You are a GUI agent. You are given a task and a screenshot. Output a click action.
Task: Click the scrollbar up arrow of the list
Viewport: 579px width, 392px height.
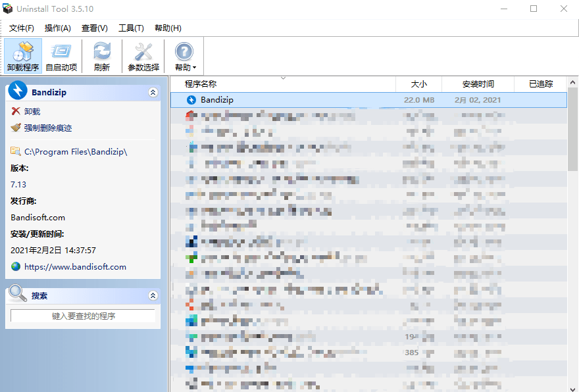[x=572, y=82]
